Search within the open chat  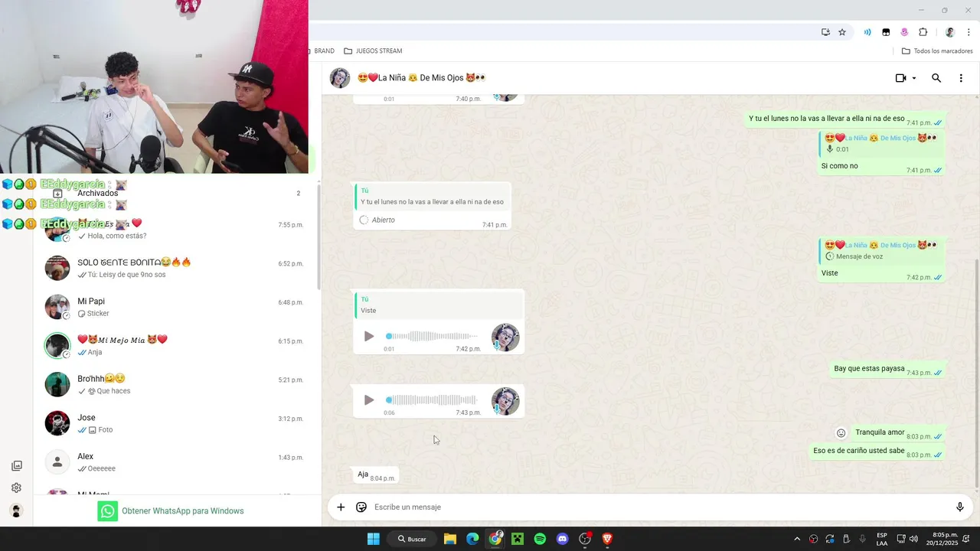(936, 78)
